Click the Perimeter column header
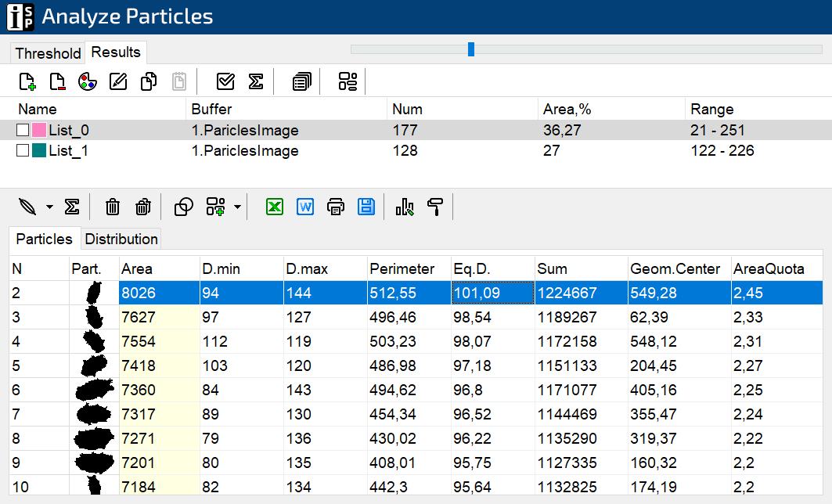 click(x=409, y=268)
